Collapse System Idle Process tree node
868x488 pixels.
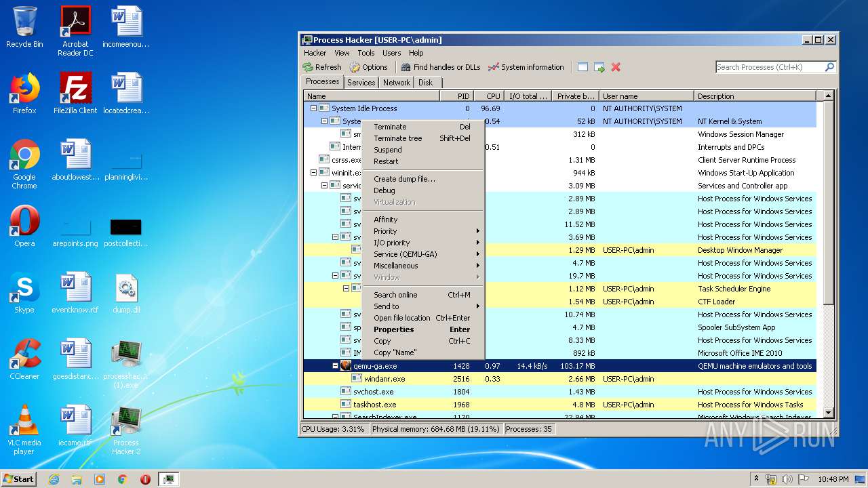tap(313, 108)
